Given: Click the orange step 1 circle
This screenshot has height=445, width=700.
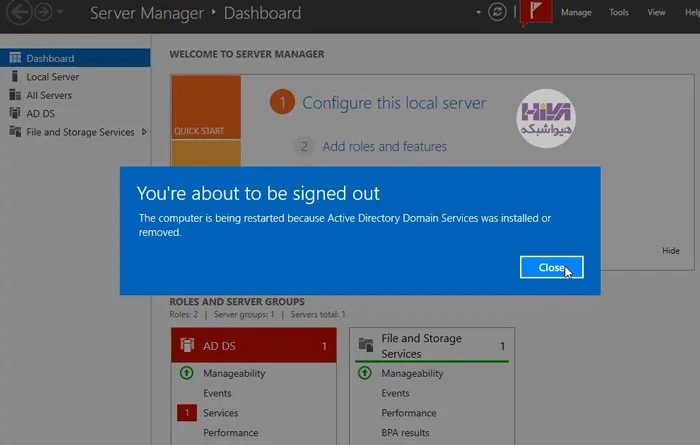Looking at the screenshot, I should (282, 102).
